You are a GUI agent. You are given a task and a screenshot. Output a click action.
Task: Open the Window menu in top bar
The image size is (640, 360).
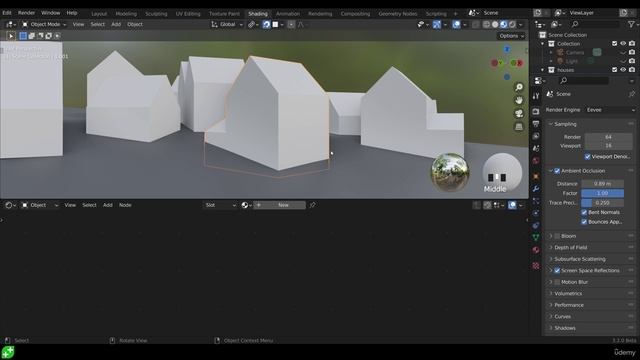51,13
